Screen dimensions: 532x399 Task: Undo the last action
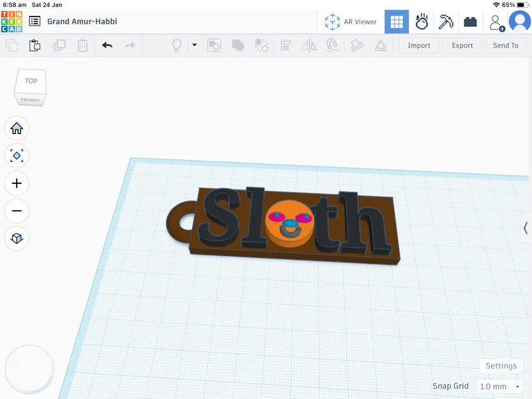pyautogui.click(x=107, y=45)
